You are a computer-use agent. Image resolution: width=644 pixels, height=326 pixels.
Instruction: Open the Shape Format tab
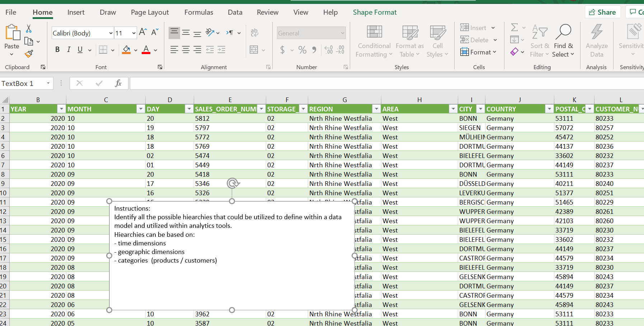pyautogui.click(x=375, y=12)
